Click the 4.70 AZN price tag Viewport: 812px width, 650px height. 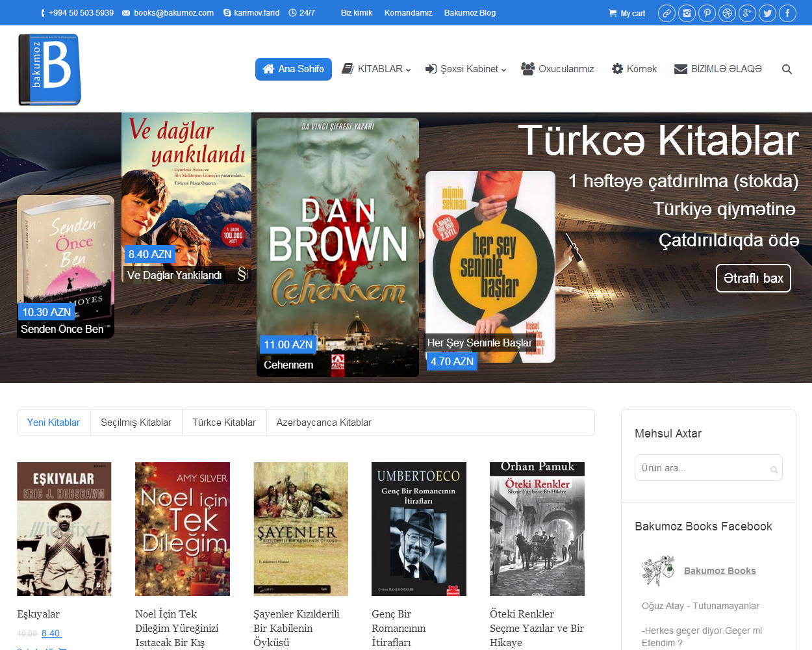[x=452, y=361]
